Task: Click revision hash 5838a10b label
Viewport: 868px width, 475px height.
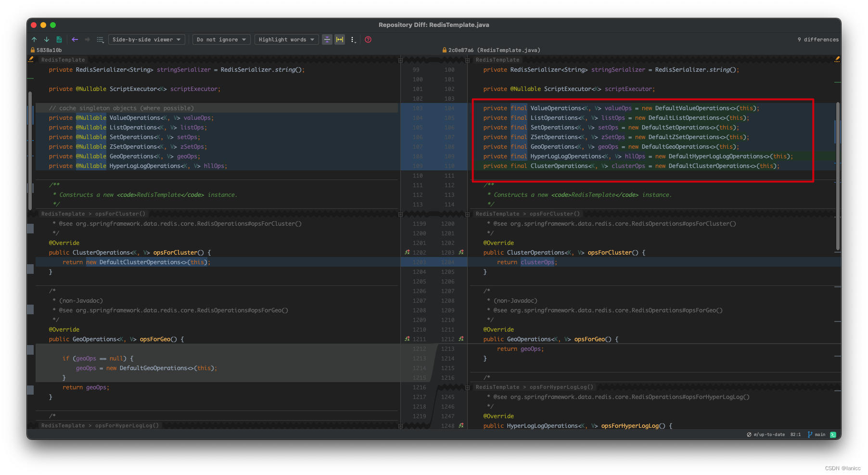Action: (x=49, y=50)
